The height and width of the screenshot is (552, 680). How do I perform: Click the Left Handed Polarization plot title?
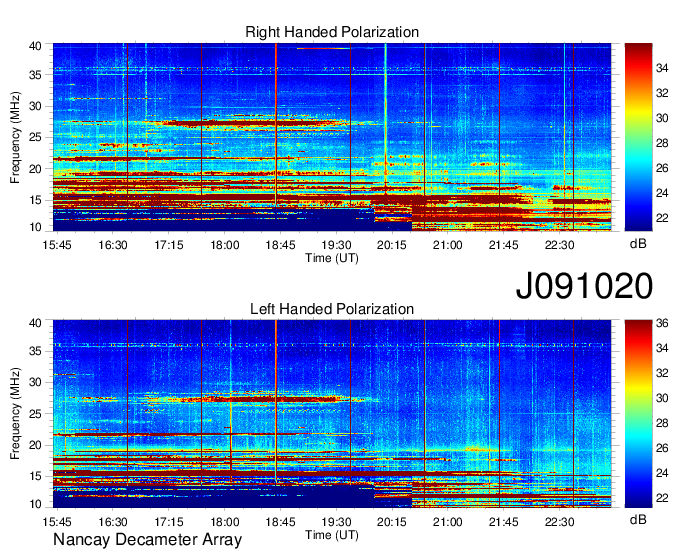[332, 309]
